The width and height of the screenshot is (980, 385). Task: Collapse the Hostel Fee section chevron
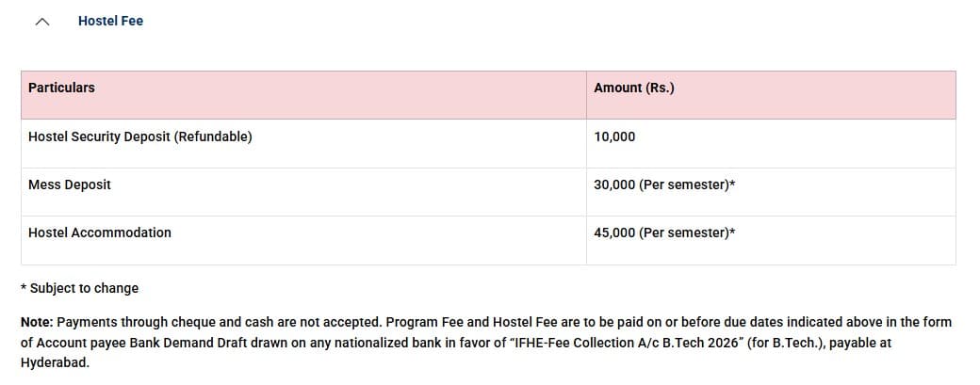tap(41, 22)
